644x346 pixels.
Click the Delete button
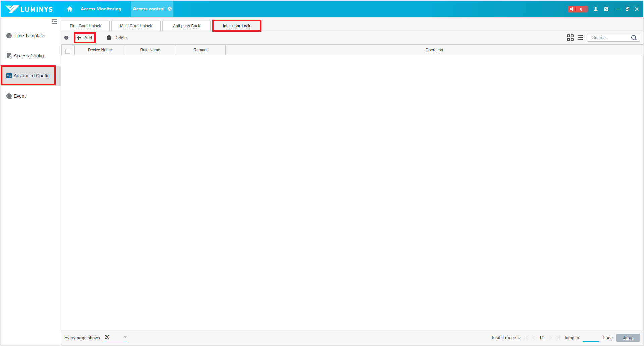pos(117,38)
